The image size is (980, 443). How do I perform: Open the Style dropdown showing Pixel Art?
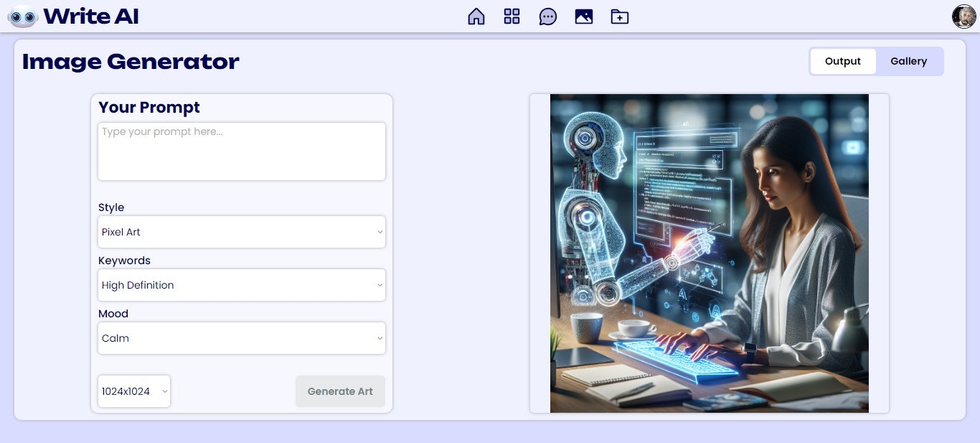click(x=242, y=232)
